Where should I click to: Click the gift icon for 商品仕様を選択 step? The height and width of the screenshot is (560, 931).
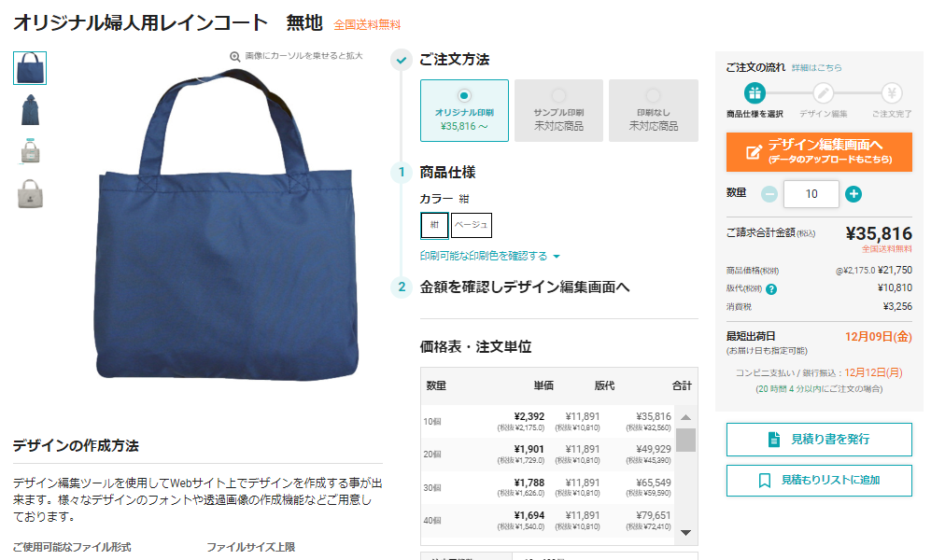[755, 93]
